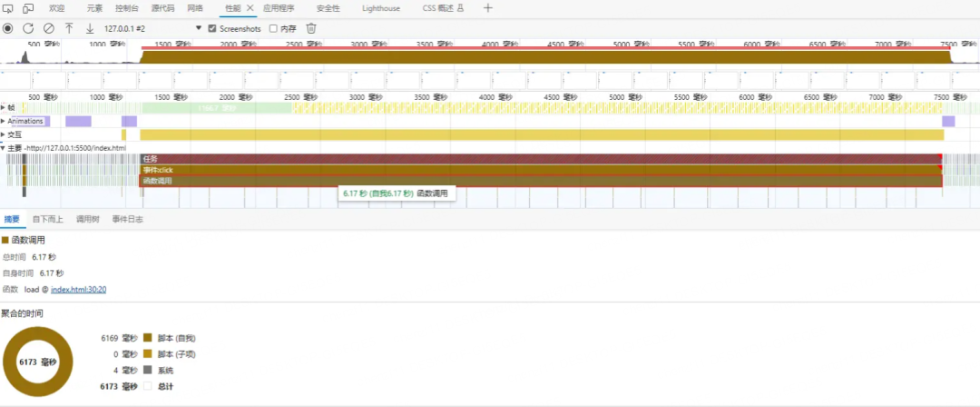Start recording with the record button
The height and width of the screenshot is (407, 980).
click(x=8, y=28)
